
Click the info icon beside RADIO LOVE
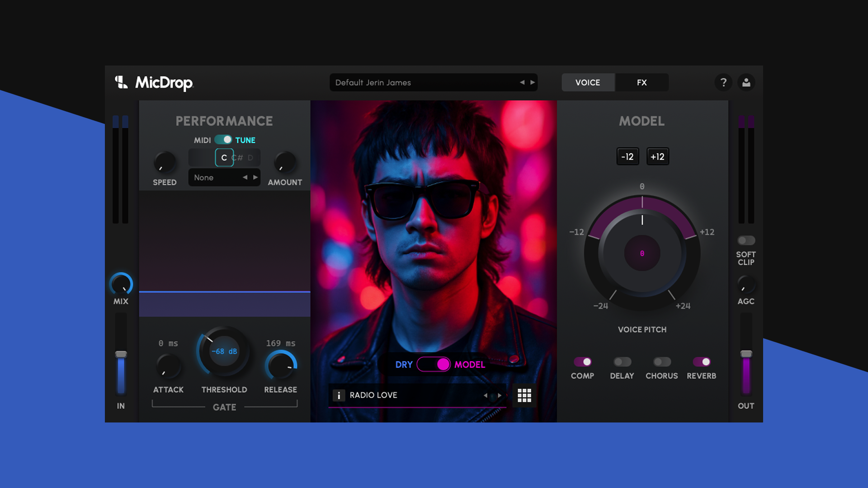coord(339,395)
